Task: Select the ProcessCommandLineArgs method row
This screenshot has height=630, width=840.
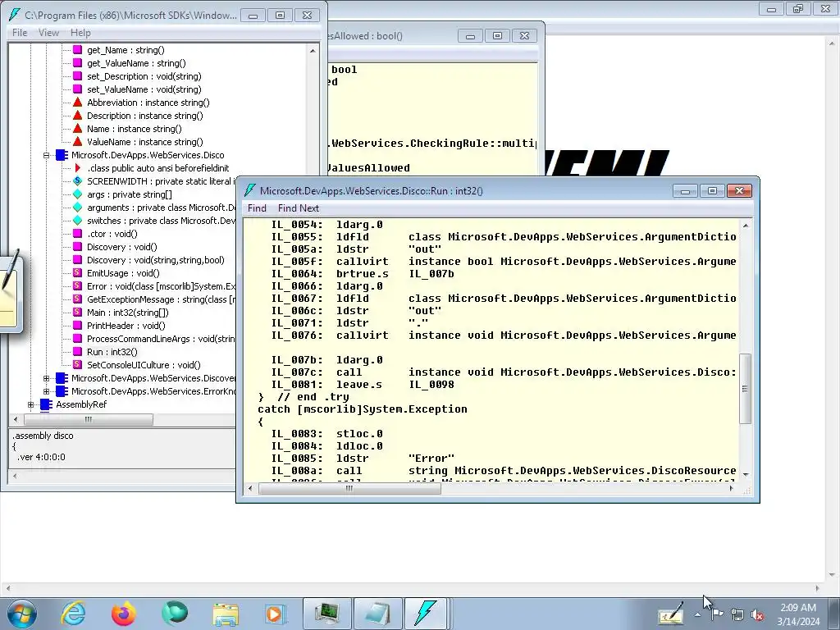Action: (161, 339)
